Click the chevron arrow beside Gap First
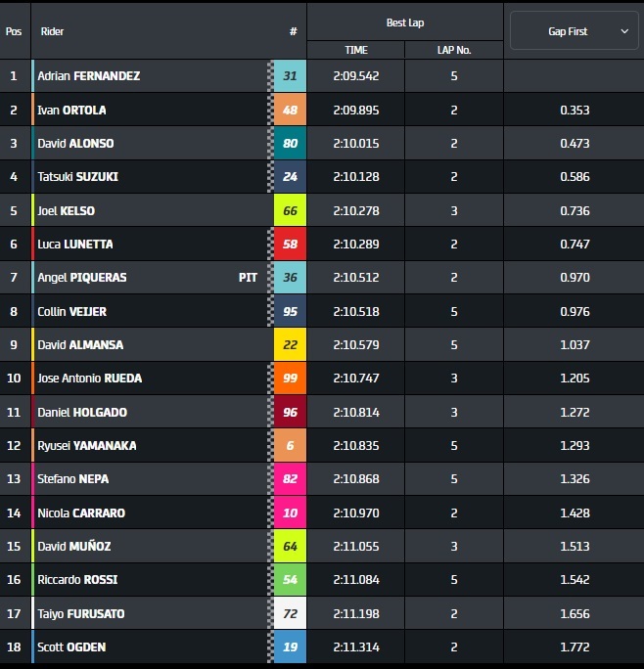 (x=624, y=31)
